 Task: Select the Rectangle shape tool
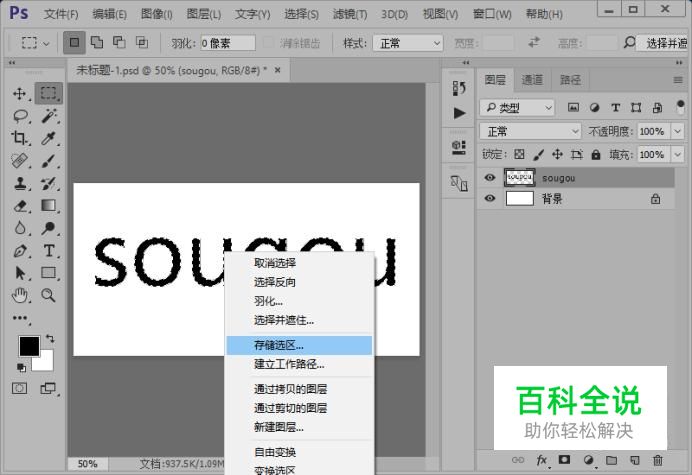49,273
